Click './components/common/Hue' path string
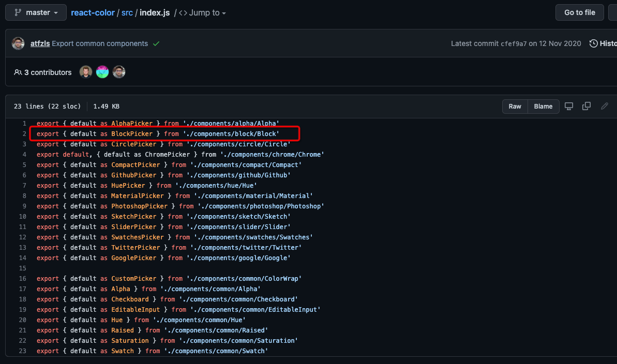Image resolution: width=617 pixels, height=364 pixels. coord(199,320)
